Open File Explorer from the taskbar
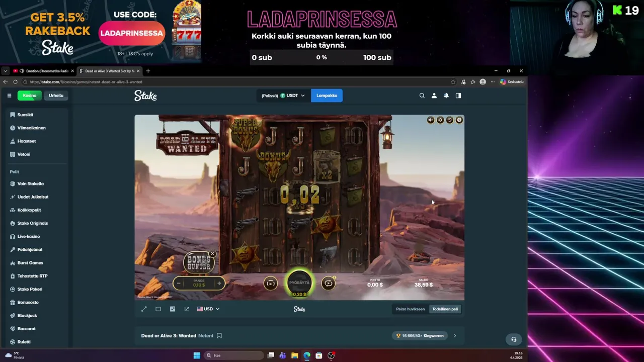 pyautogui.click(x=295, y=355)
